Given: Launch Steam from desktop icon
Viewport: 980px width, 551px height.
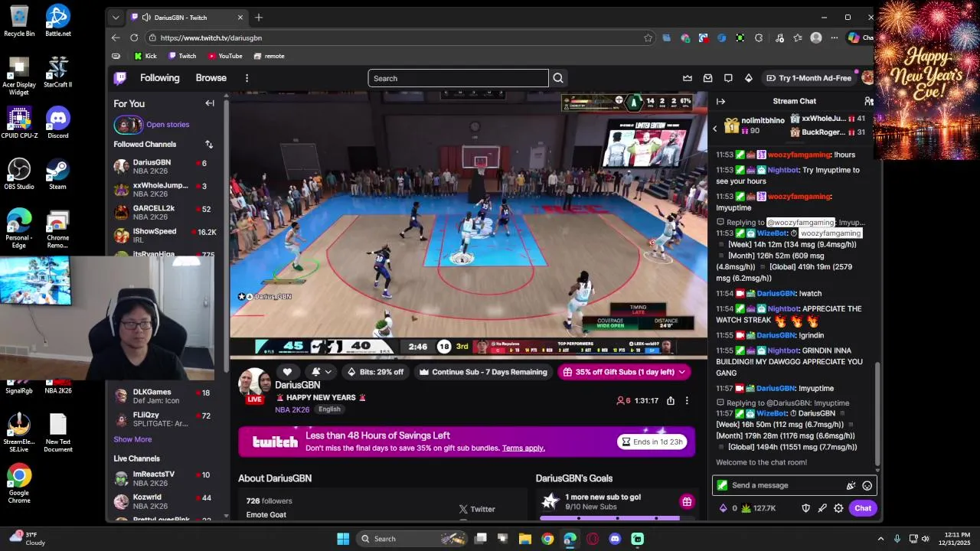Looking at the screenshot, I should pyautogui.click(x=57, y=173).
